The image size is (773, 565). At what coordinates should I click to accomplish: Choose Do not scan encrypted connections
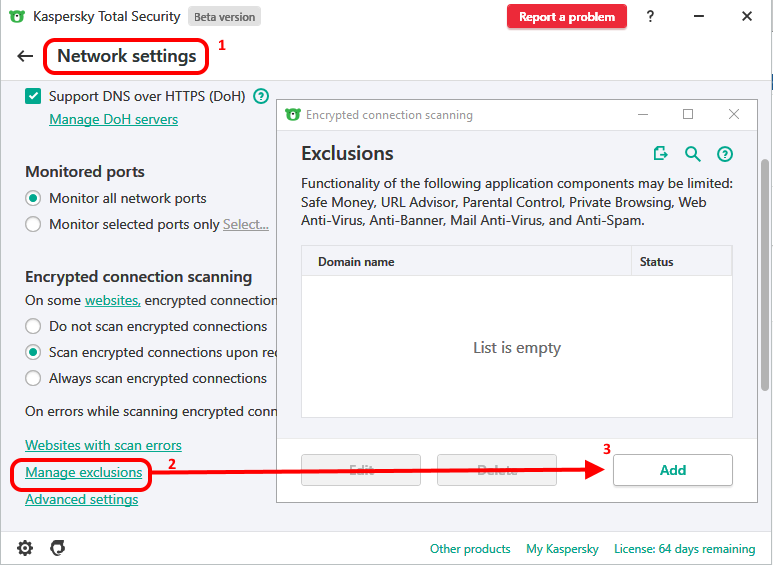pos(33,326)
